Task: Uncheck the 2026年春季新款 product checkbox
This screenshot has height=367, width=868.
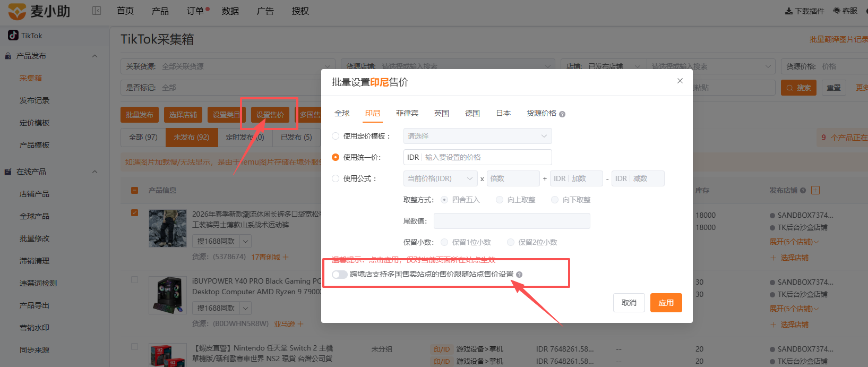Action: (135, 212)
